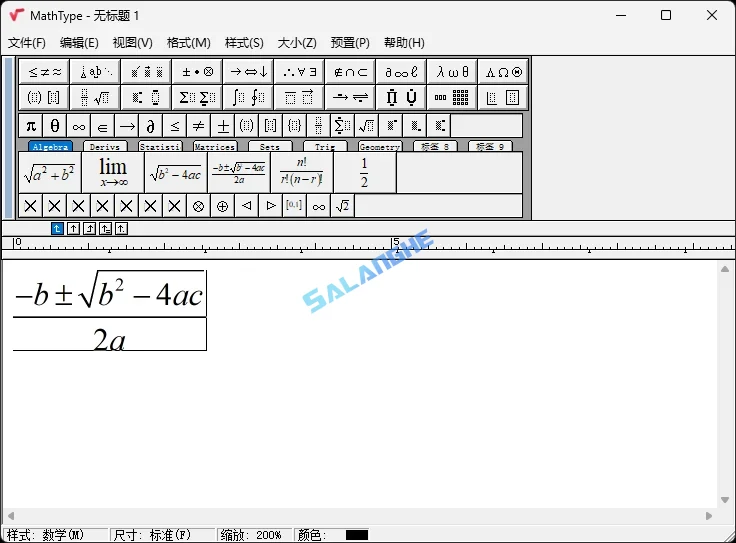Open the embellishments palette
This screenshot has height=543, width=736.
pyautogui.click(x=146, y=72)
